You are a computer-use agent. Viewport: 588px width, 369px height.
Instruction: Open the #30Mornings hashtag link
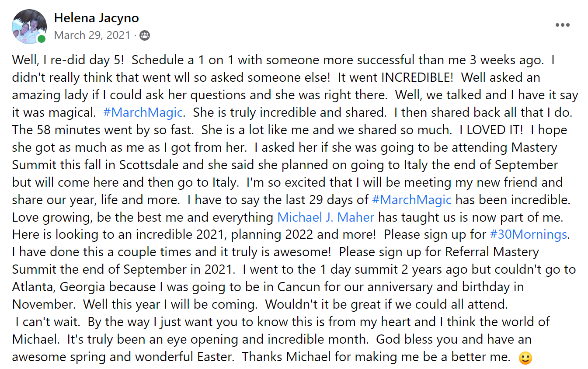pyautogui.click(x=528, y=235)
